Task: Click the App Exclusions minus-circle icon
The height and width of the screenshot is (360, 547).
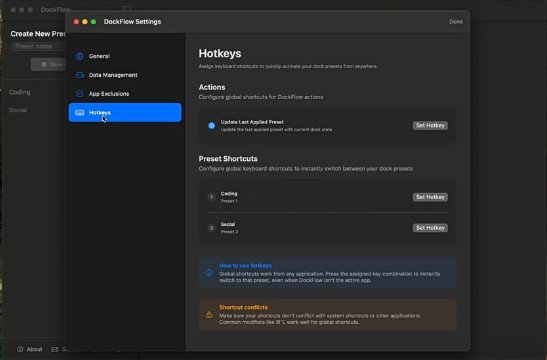Action: (x=80, y=93)
